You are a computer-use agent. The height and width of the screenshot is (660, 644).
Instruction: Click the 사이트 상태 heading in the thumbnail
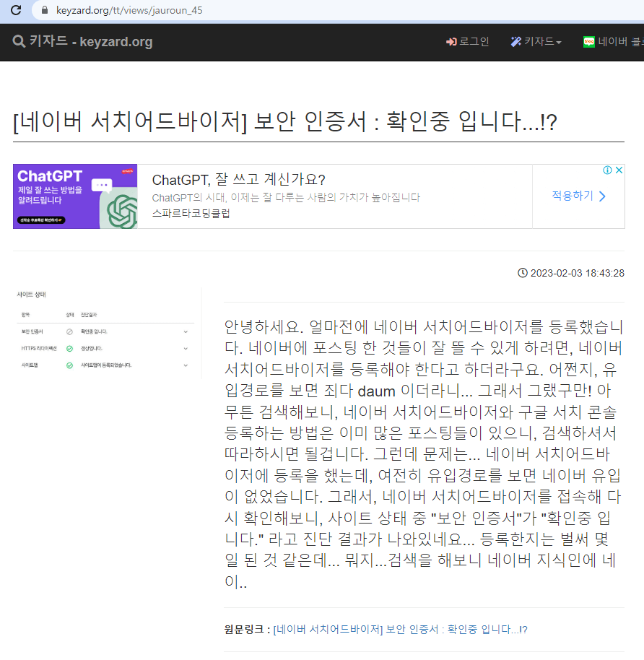tap(31, 295)
